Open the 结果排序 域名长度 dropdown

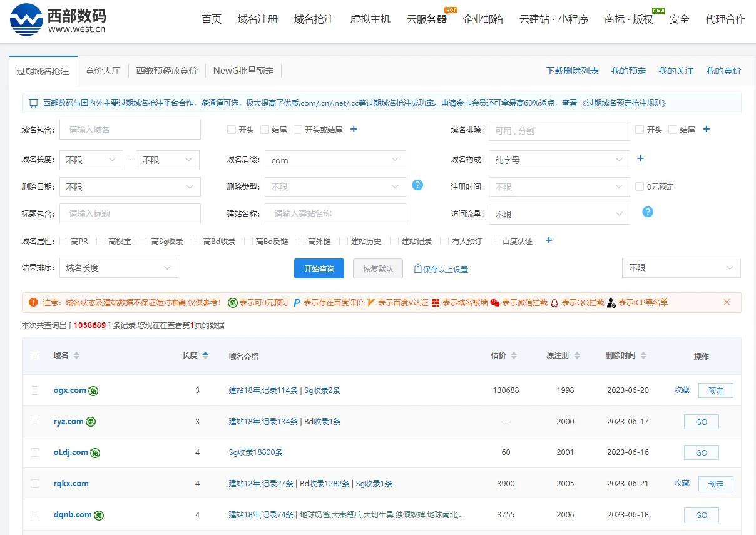pyautogui.click(x=119, y=268)
